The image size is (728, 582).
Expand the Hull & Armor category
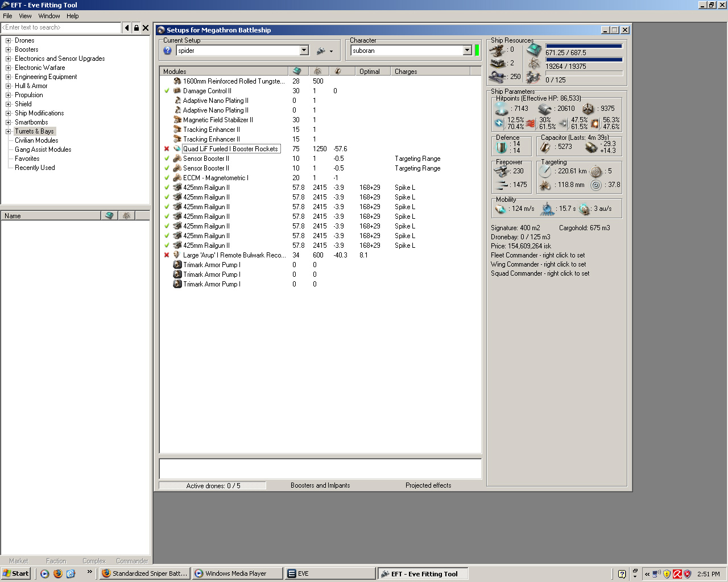pyautogui.click(x=9, y=86)
